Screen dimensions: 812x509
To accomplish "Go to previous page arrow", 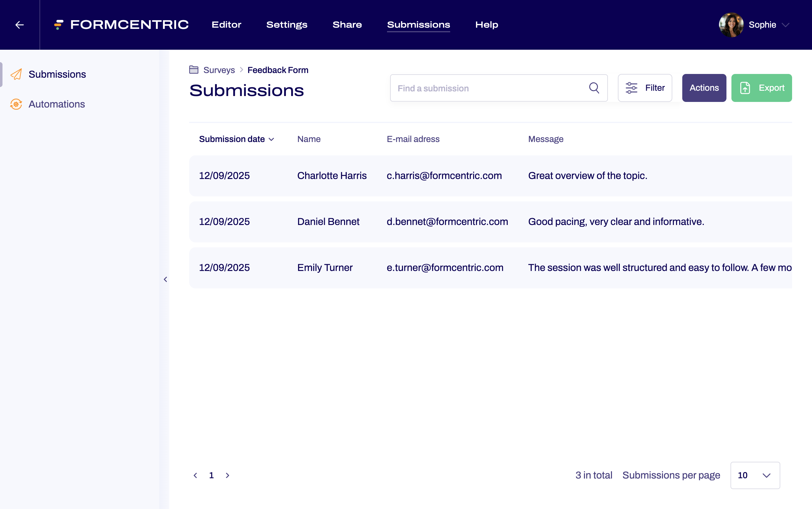I will click(195, 475).
